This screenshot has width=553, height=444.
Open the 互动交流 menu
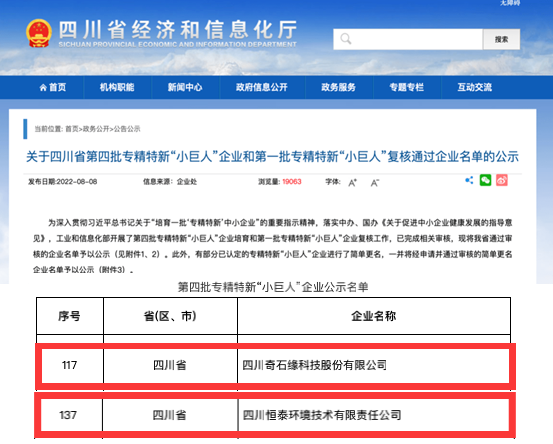pyautogui.click(x=475, y=87)
